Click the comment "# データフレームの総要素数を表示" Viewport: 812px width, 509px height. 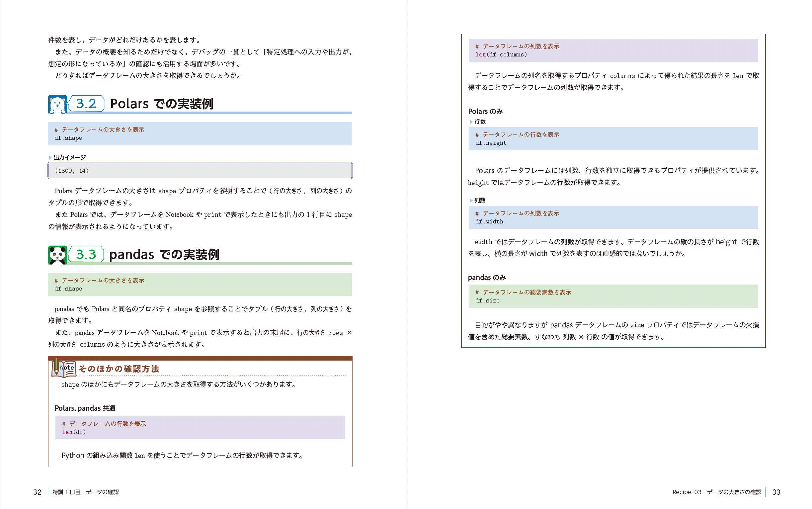coord(523,293)
